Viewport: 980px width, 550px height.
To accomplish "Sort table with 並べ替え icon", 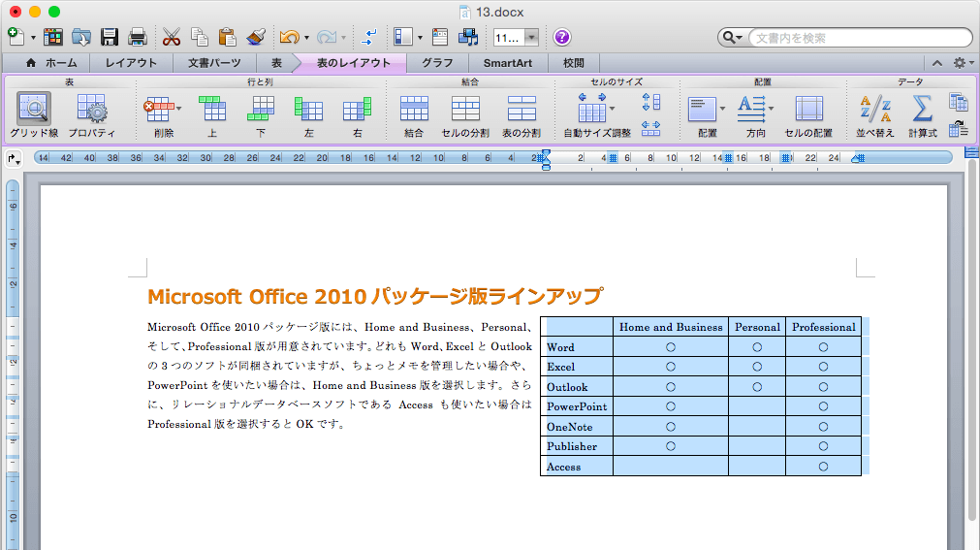I will coord(875,115).
